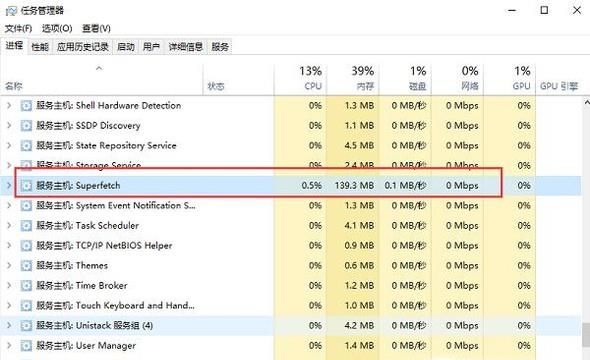This screenshot has height=360, width=590.
Task: Switch to the 详细信息 tab
Action: [x=186, y=47]
